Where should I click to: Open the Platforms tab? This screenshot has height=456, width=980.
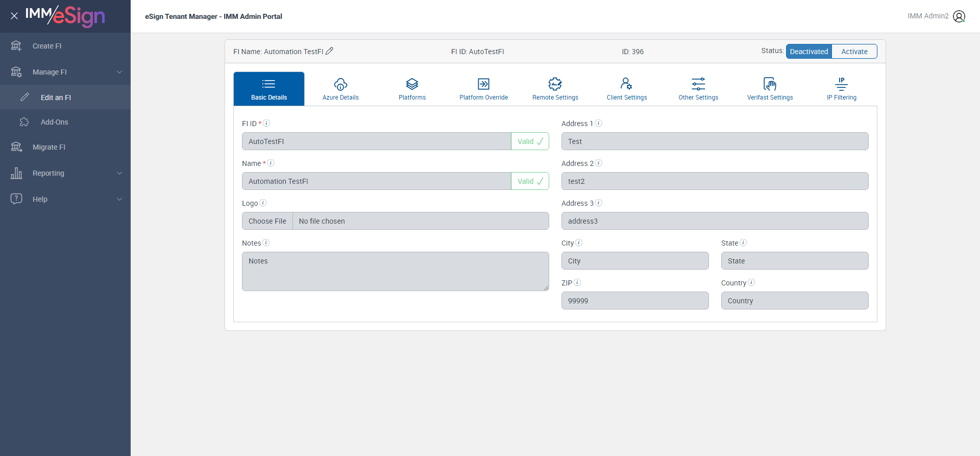pos(412,89)
